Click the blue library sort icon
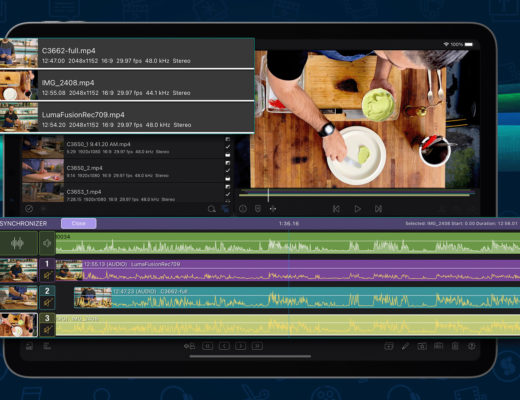The width and height of the screenshot is (520, 400). point(226,209)
